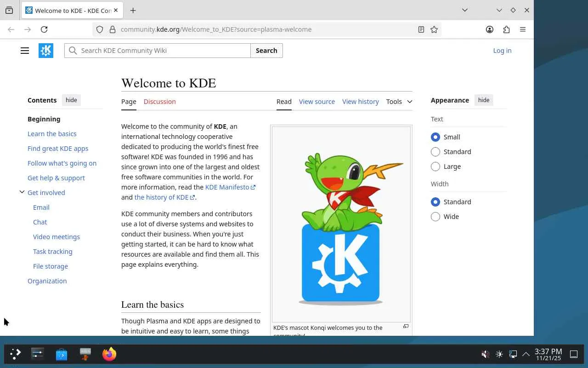Open the list all tabs dropdown chevron
588x368 pixels.
pos(465,10)
